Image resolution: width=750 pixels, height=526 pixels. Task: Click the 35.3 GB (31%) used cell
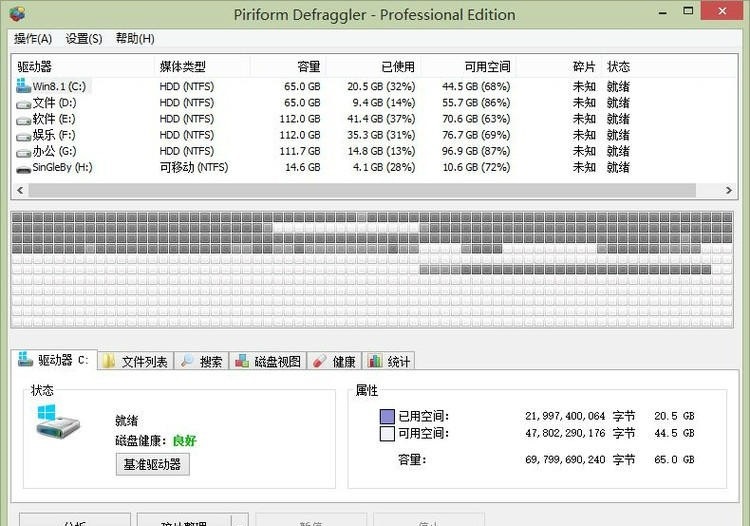tap(381, 135)
